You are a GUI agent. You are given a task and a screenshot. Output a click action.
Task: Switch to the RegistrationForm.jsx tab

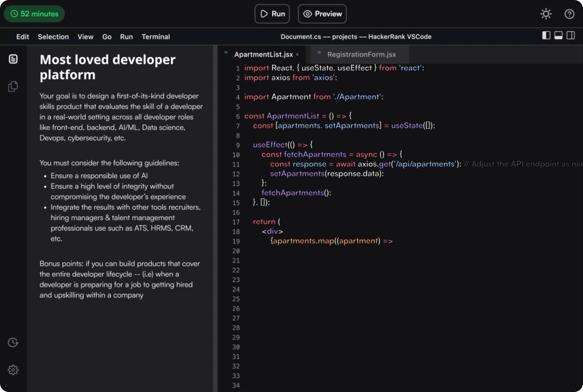(x=361, y=54)
